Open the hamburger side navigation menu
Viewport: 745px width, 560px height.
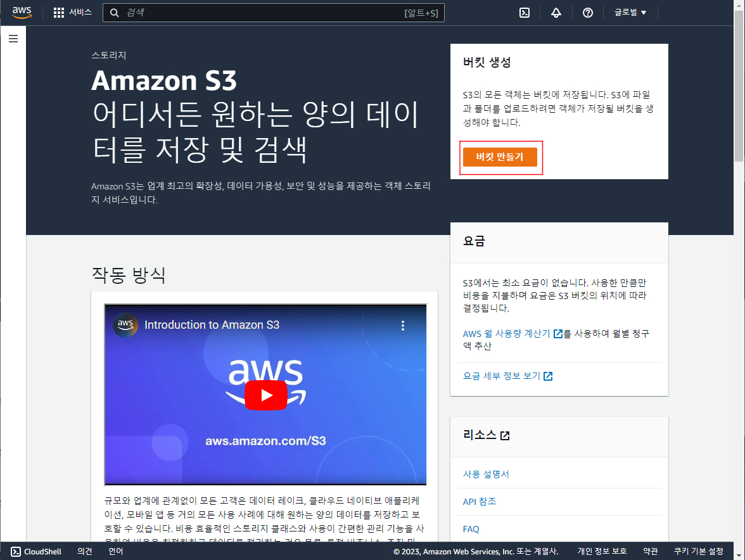pos(13,39)
